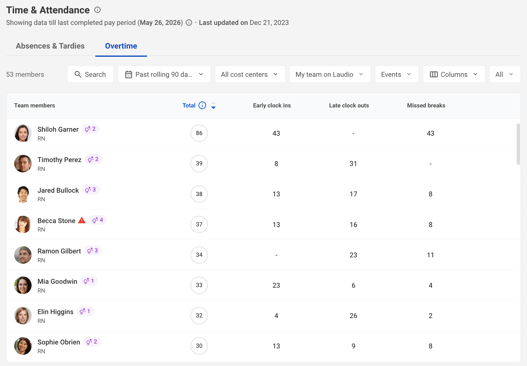Sort by the Total column header
The height and width of the screenshot is (366, 527).
pos(189,106)
